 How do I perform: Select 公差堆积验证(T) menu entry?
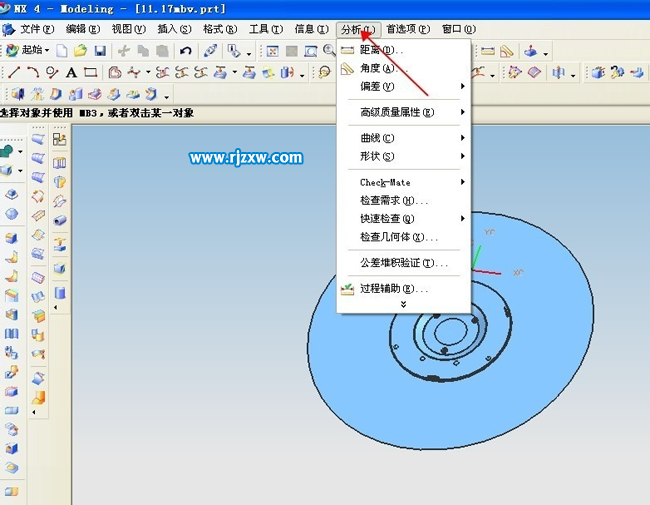pyautogui.click(x=403, y=262)
